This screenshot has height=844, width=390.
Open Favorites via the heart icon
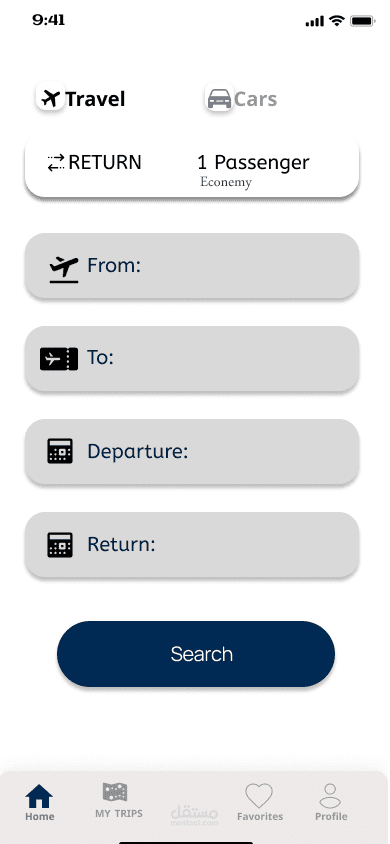pos(259,796)
